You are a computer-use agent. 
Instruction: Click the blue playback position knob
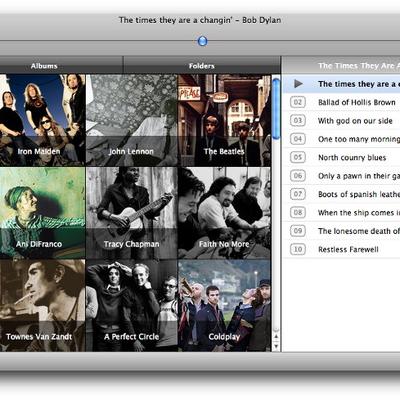click(202, 41)
